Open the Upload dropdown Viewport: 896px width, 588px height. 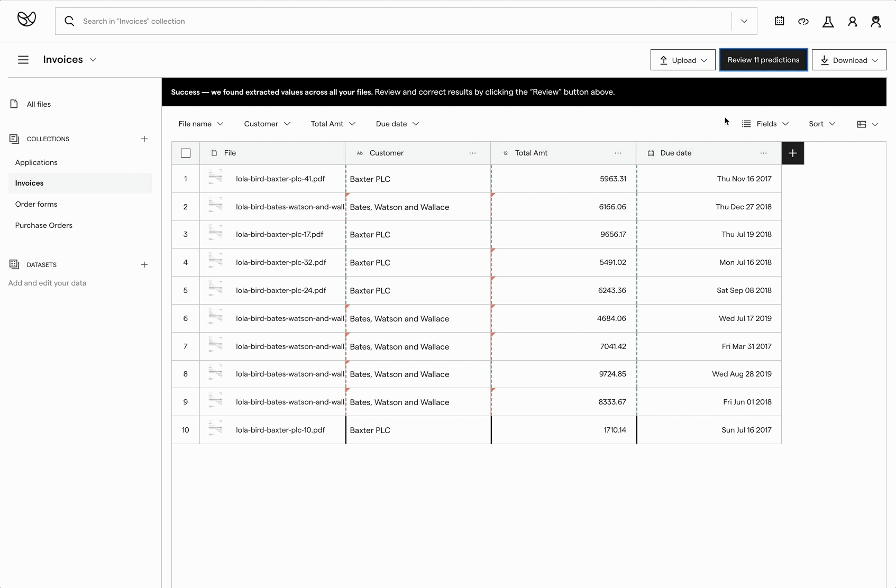pyautogui.click(x=683, y=60)
